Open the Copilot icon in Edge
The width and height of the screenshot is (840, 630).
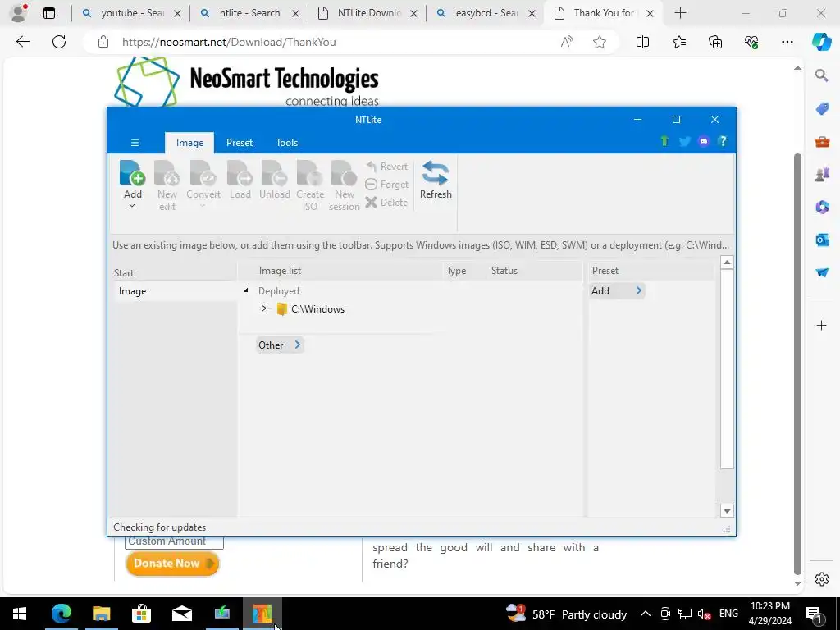coord(821,42)
